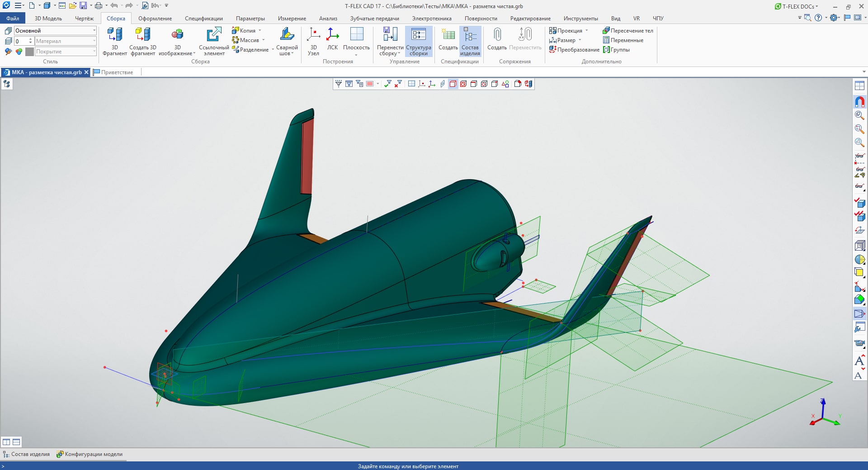Screen dimensions: 868x470
Task: Click the gray color swatch in Стиль
Action: [x=30, y=52]
